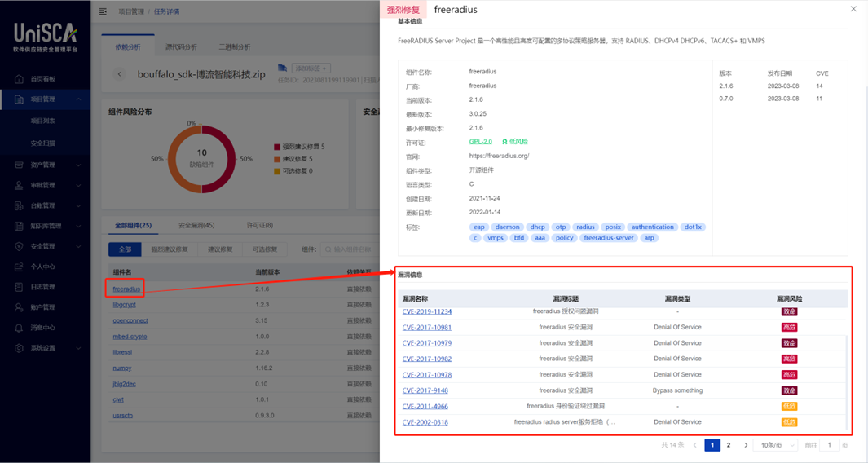Viewport: 868px width, 463px height.
Task: Collapse the 项目管理 menu chevron
Action: coord(78,99)
